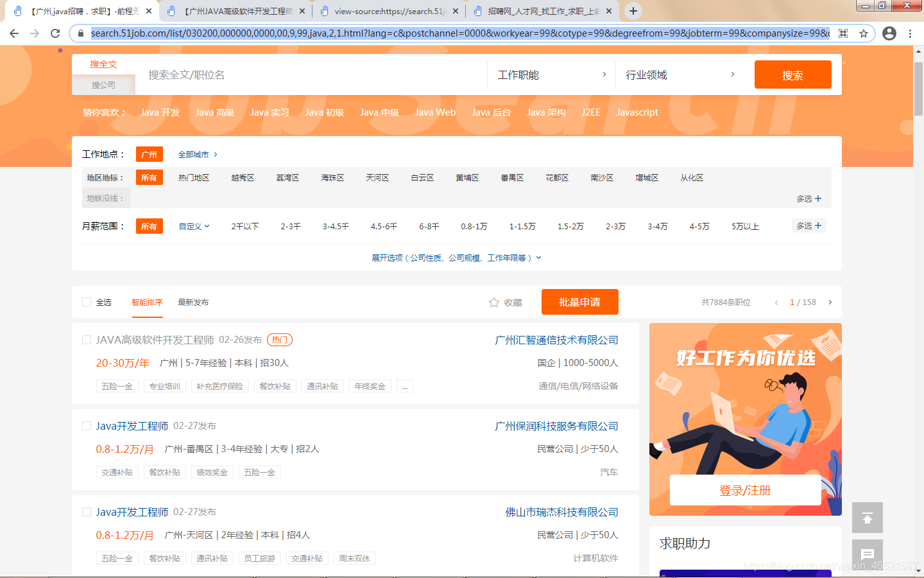Go to the next results page arrow
This screenshot has width=924, height=578.
(x=830, y=302)
